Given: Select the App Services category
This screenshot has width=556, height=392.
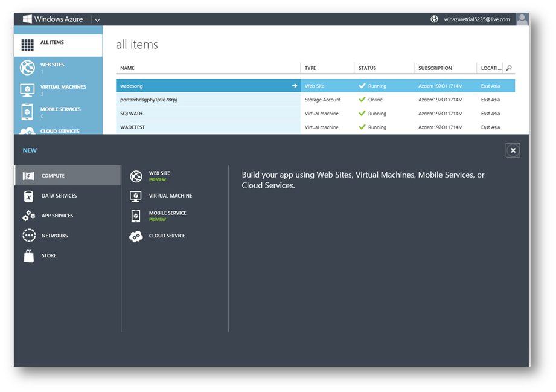Looking at the screenshot, I should click(68, 216).
